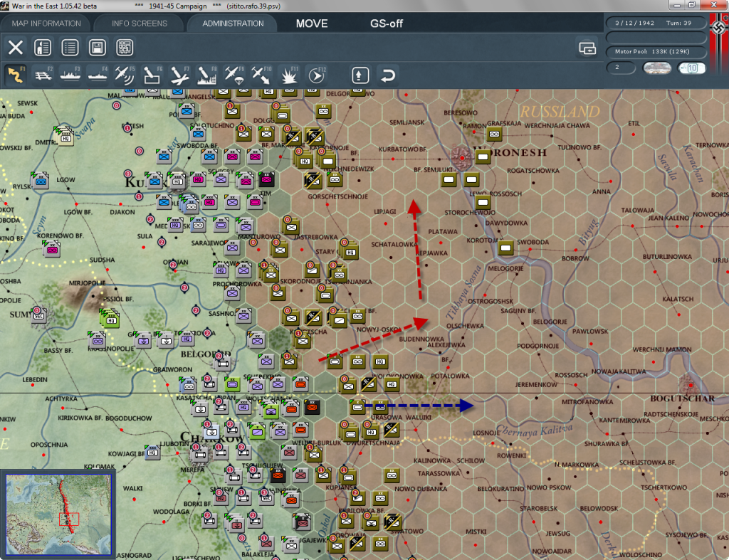Select Soviet unit at SWOBODA
Viewport: 729px width, 560px height.
pos(506,248)
